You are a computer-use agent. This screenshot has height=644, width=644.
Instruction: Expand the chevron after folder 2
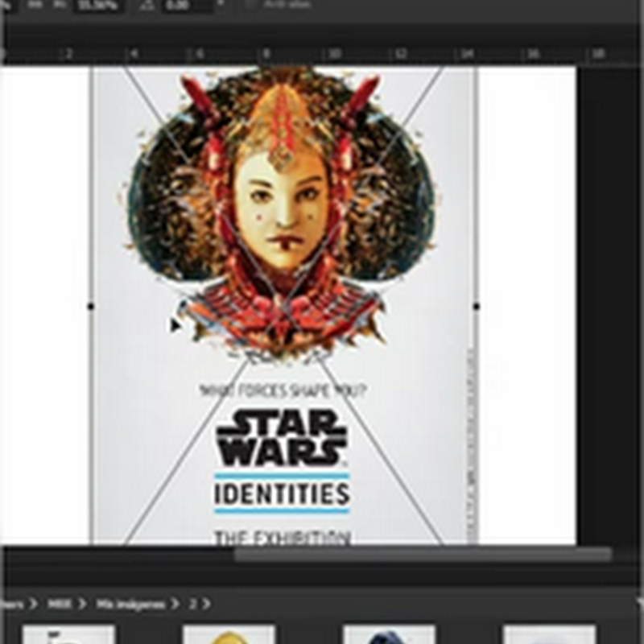tap(205, 604)
